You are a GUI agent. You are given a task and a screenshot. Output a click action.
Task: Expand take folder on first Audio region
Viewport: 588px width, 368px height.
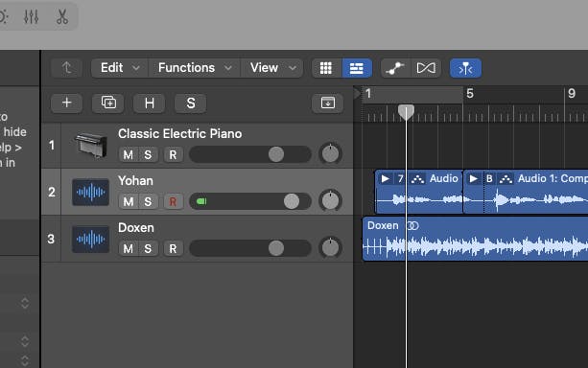[x=385, y=179]
